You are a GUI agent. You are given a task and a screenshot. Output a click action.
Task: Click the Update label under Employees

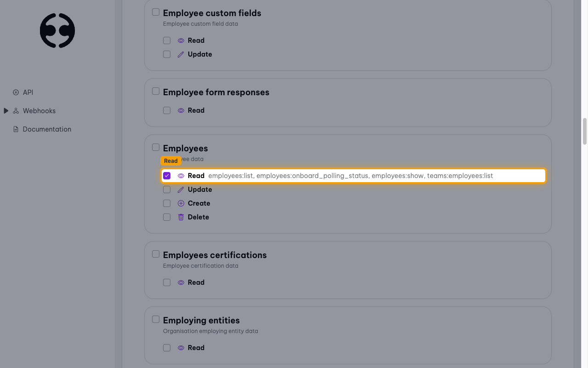click(x=200, y=190)
